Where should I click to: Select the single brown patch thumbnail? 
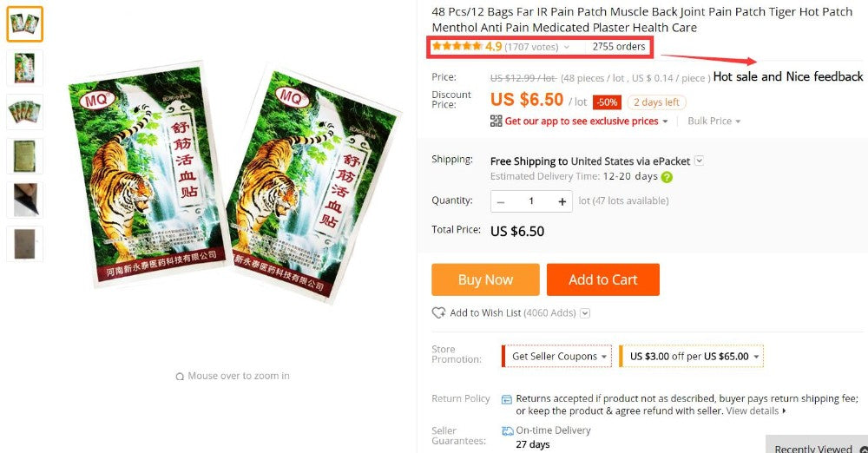[x=25, y=244]
